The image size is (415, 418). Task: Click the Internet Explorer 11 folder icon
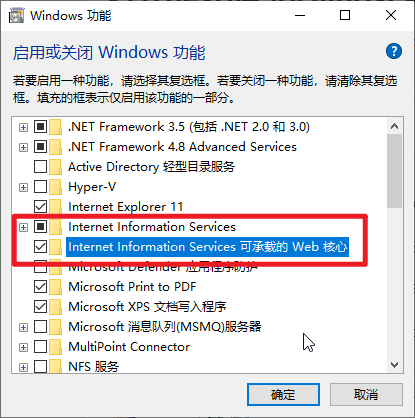click(56, 207)
